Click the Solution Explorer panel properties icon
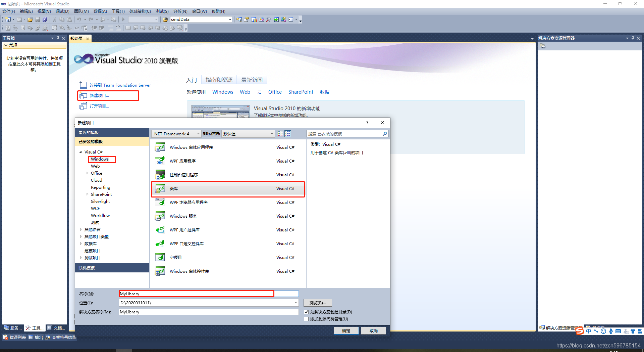 coord(543,46)
